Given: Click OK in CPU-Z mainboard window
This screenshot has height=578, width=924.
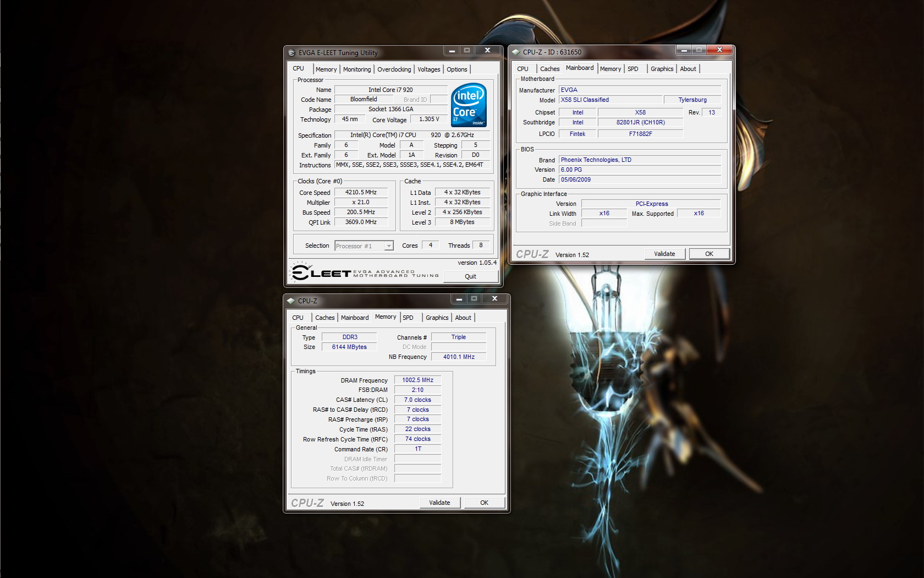Looking at the screenshot, I should [709, 254].
